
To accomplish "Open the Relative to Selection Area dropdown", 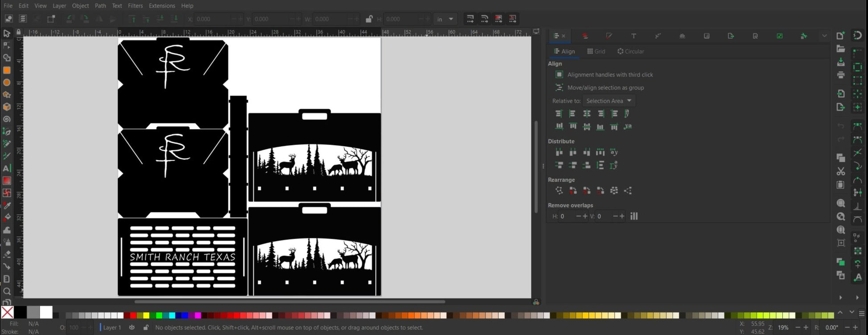I will coord(609,101).
